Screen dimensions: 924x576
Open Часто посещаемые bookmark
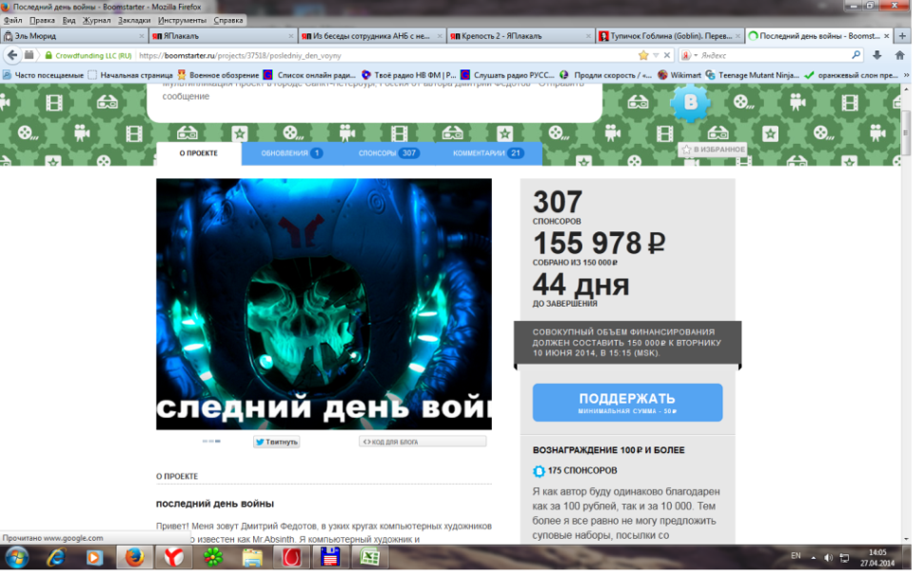(x=43, y=75)
